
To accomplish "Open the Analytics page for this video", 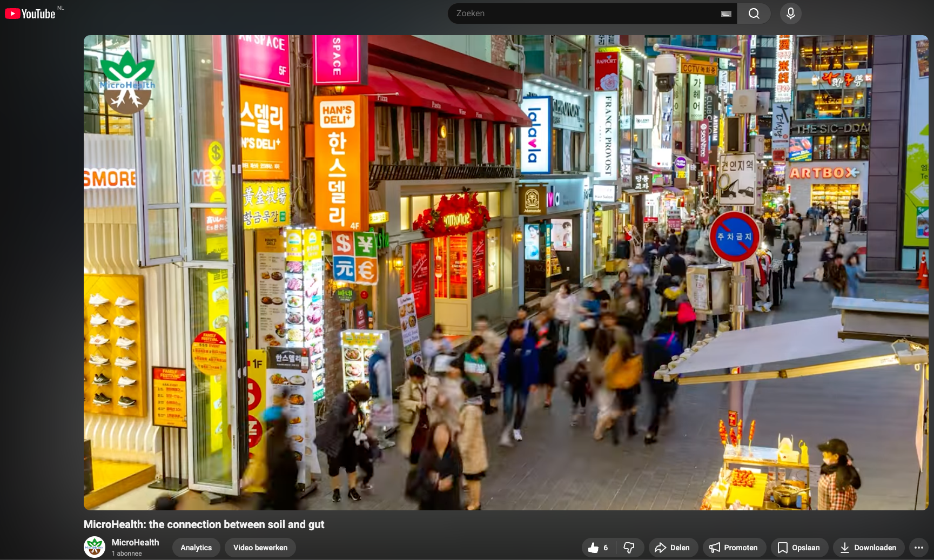I will click(x=196, y=548).
